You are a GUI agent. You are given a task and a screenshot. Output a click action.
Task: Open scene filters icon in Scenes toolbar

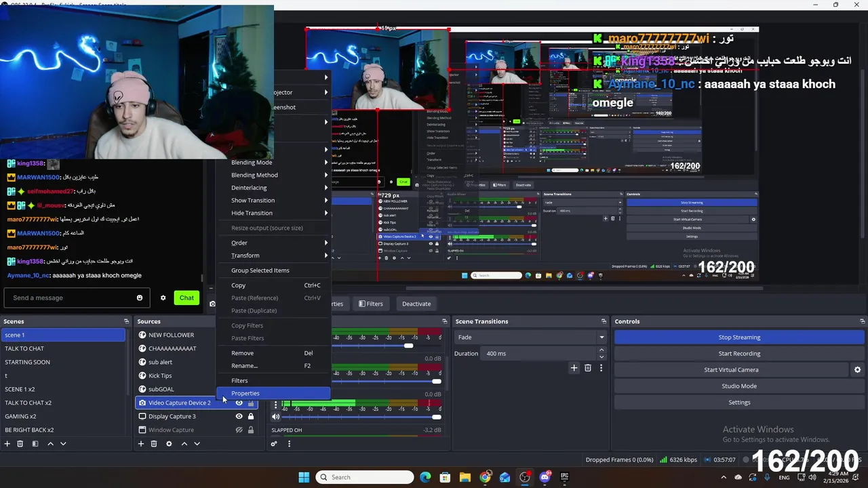[35, 444]
